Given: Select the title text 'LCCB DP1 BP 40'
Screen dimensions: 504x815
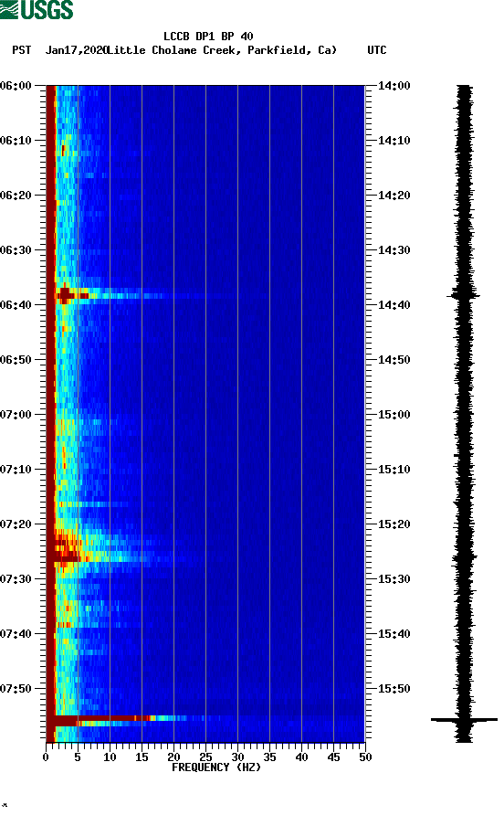Looking at the screenshot, I should 208,37.
